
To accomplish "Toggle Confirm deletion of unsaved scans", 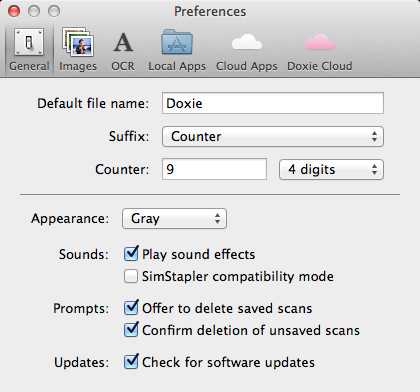I will (131, 330).
